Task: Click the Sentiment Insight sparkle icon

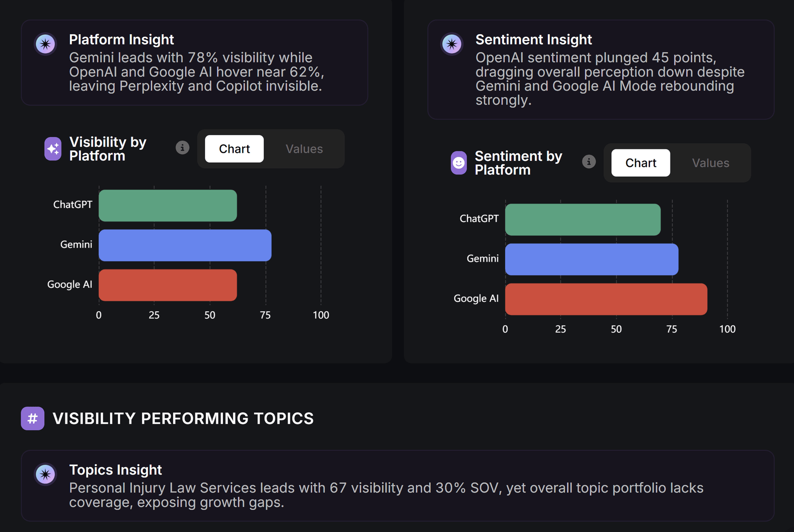Action: click(x=452, y=44)
